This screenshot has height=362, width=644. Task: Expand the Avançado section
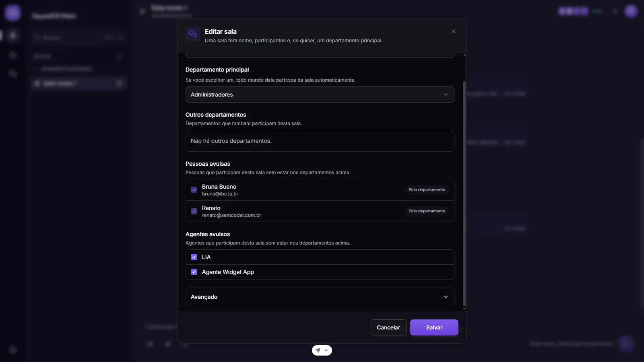[x=320, y=297]
